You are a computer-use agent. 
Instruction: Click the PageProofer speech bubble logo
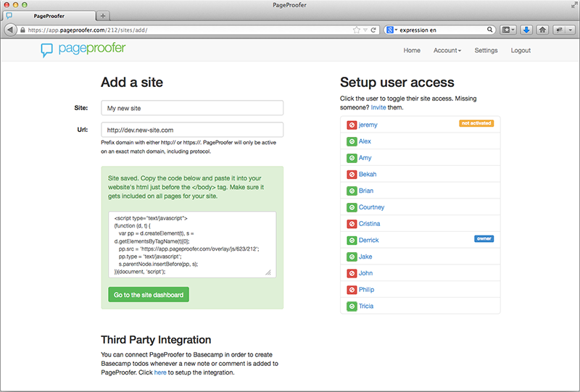pyautogui.click(x=46, y=50)
